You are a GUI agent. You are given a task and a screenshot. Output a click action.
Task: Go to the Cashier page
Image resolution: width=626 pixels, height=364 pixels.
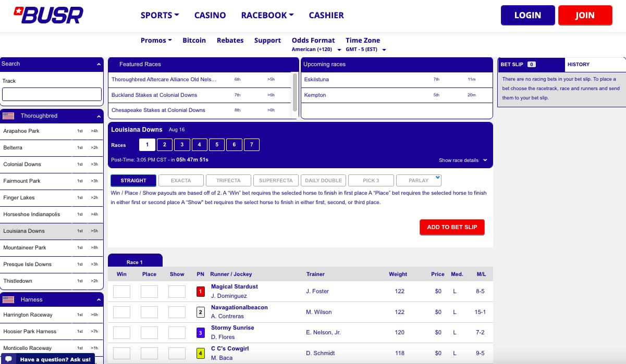coord(326,15)
